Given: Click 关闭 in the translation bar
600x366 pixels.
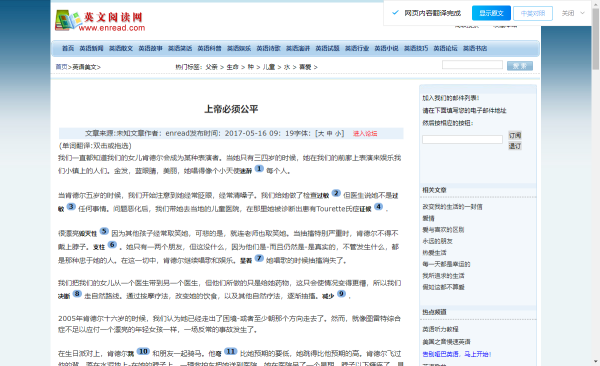Looking at the screenshot, I should (x=568, y=13).
